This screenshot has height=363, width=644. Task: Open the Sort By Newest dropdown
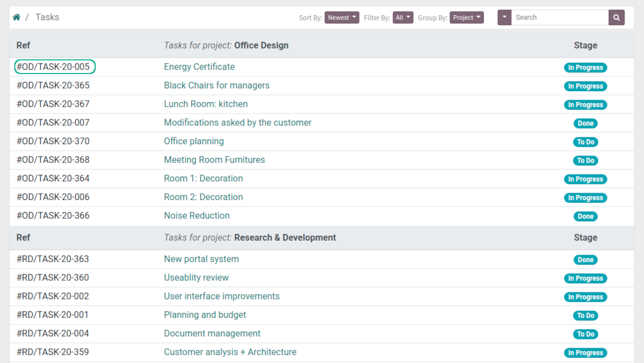342,18
